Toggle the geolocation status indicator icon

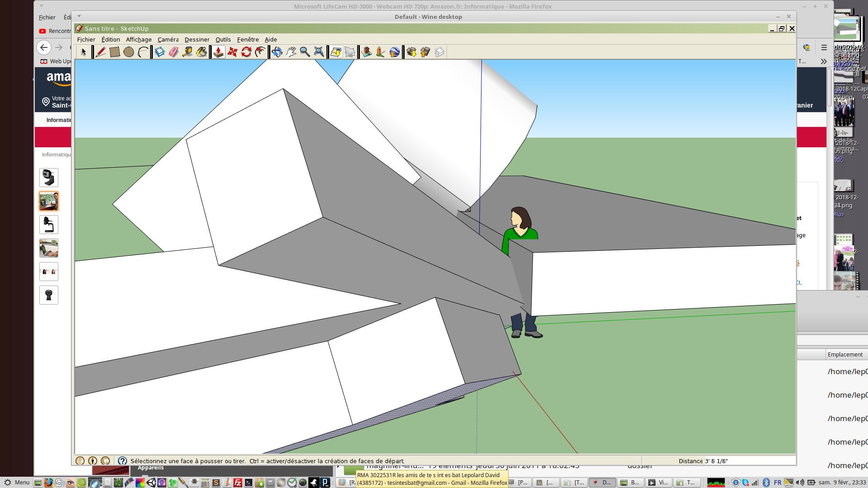(x=80, y=460)
